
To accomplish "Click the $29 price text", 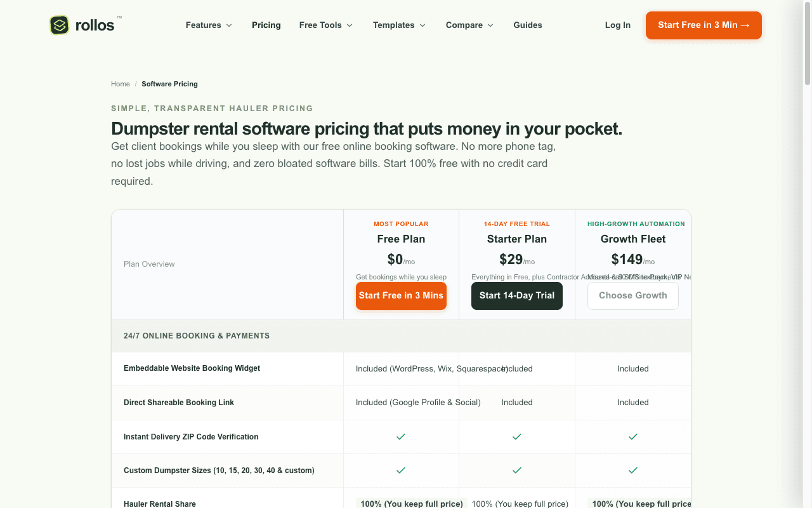I will click(x=511, y=259).
